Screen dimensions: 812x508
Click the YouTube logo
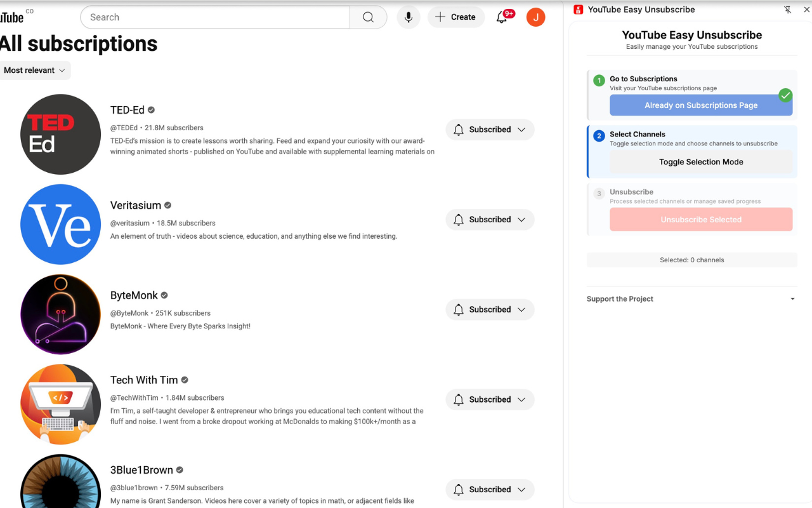(11, 17)
